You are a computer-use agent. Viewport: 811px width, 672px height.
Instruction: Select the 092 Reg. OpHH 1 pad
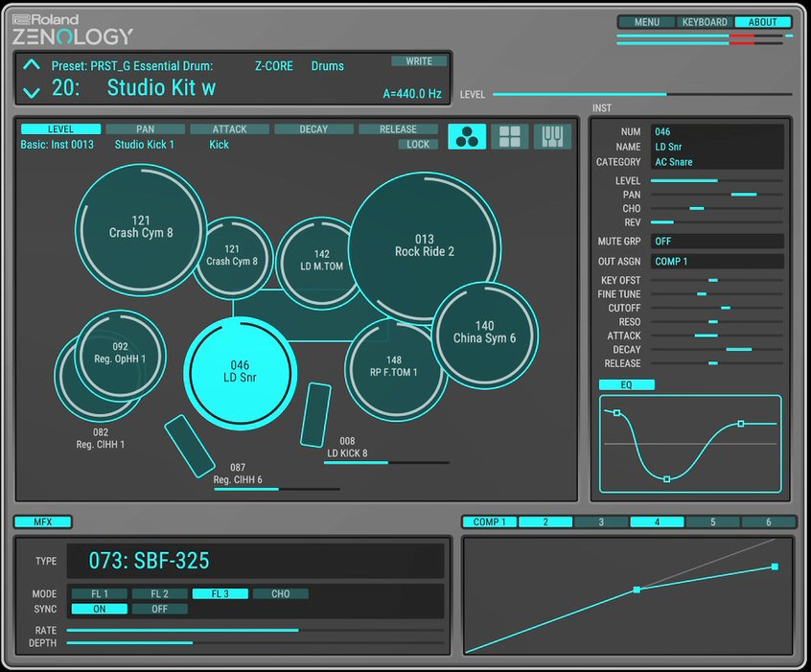(121, 355)
